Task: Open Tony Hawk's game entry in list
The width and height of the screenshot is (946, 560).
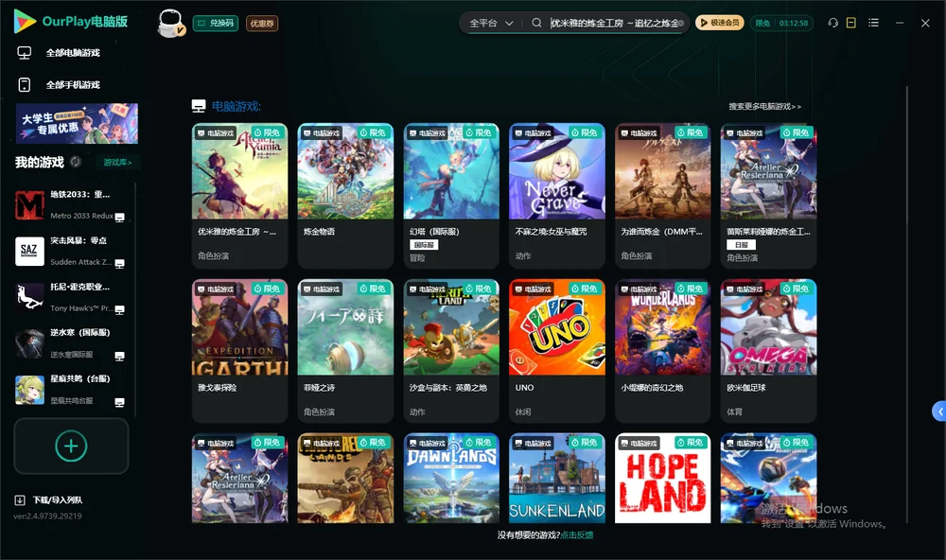Action: coord(71,297)
